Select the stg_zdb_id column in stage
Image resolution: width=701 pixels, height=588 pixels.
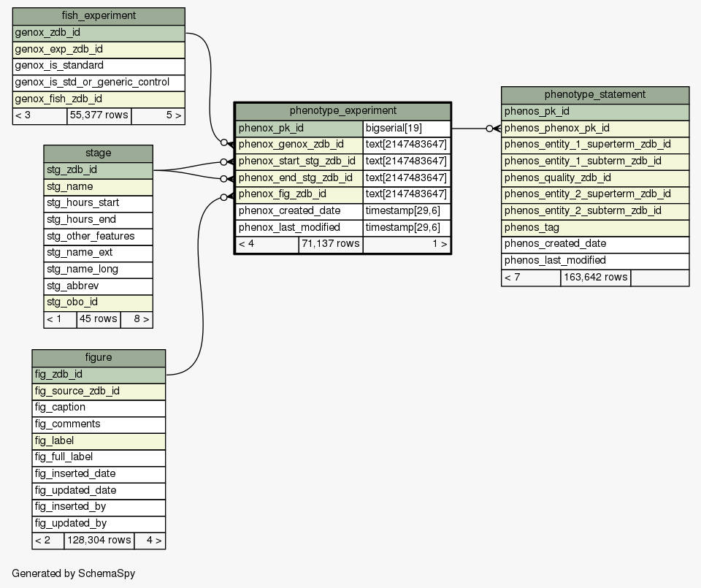click(x=98, y=169)
